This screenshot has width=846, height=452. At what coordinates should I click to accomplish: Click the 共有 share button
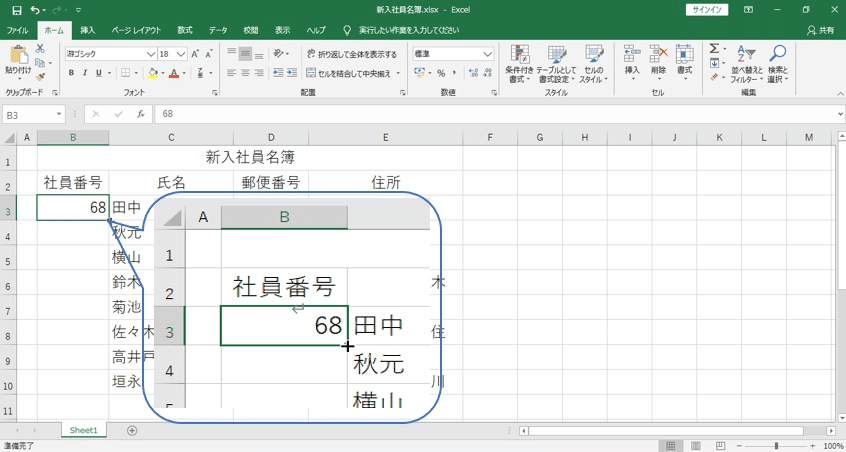point(821,31)
